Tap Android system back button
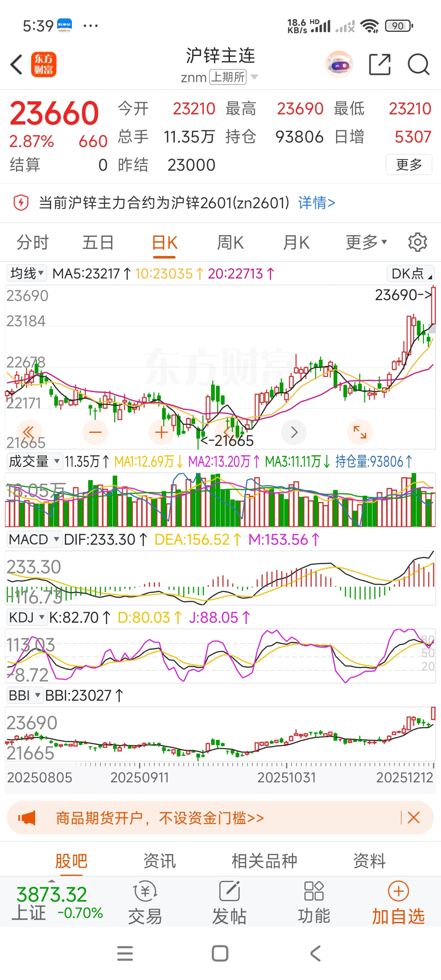441x980 pixels. (x=315, y=953)
